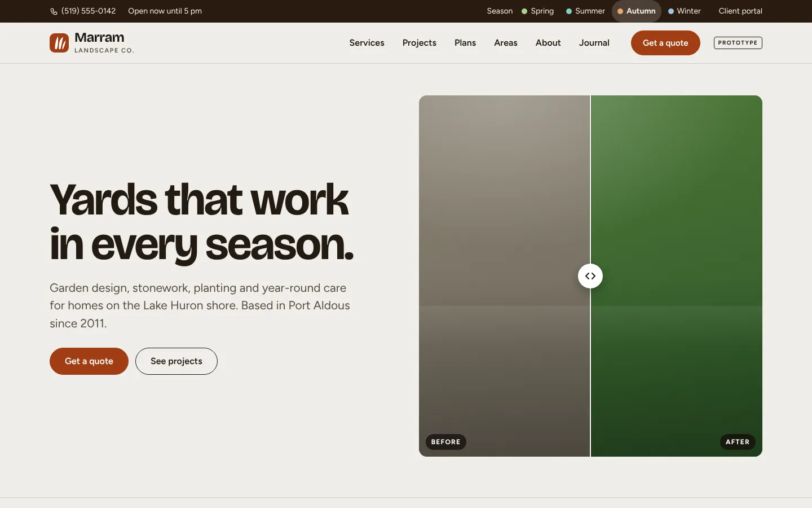
Task: Click the hero Get a quote button
Action: (x=89, y=361)
